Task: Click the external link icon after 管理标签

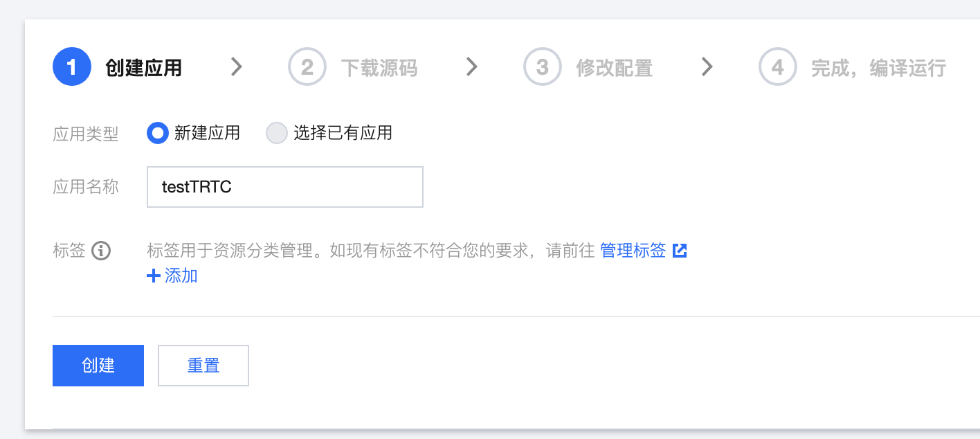Action: click(680, 251)
